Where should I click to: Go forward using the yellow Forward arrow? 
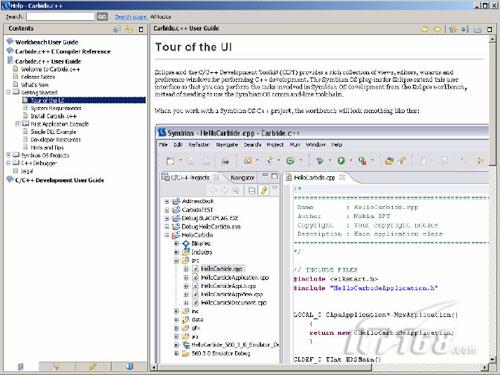tap(437, 29)
